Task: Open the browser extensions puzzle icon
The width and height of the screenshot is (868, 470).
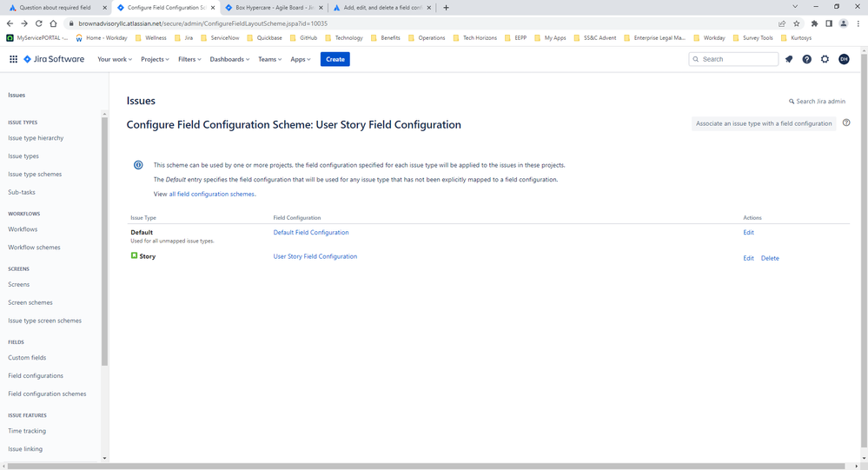Action: point(814,23)
